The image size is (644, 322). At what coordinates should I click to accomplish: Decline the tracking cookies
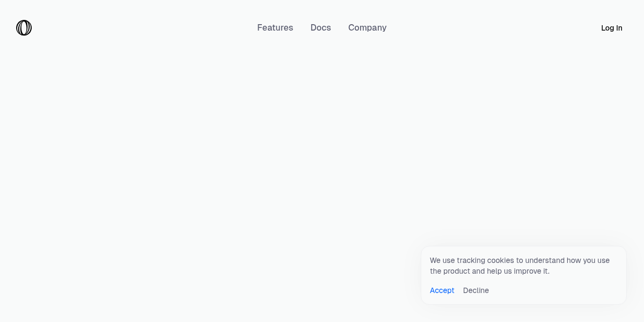click(475, 290)
